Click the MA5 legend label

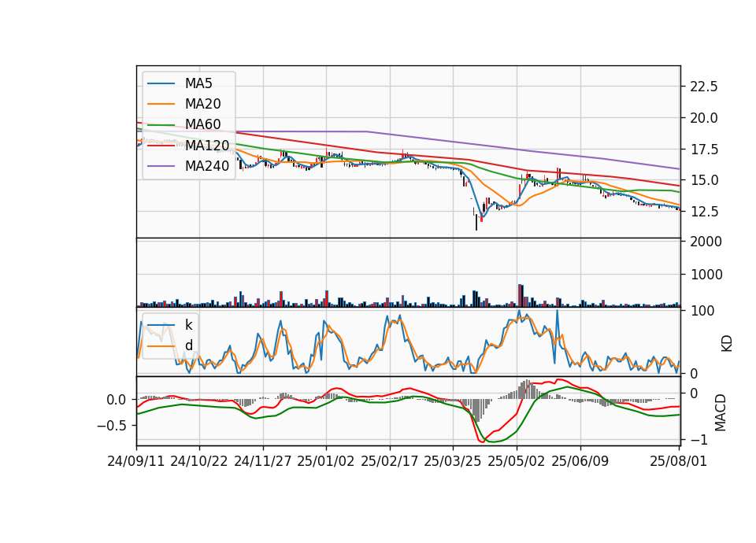click(x=198, y=83)
